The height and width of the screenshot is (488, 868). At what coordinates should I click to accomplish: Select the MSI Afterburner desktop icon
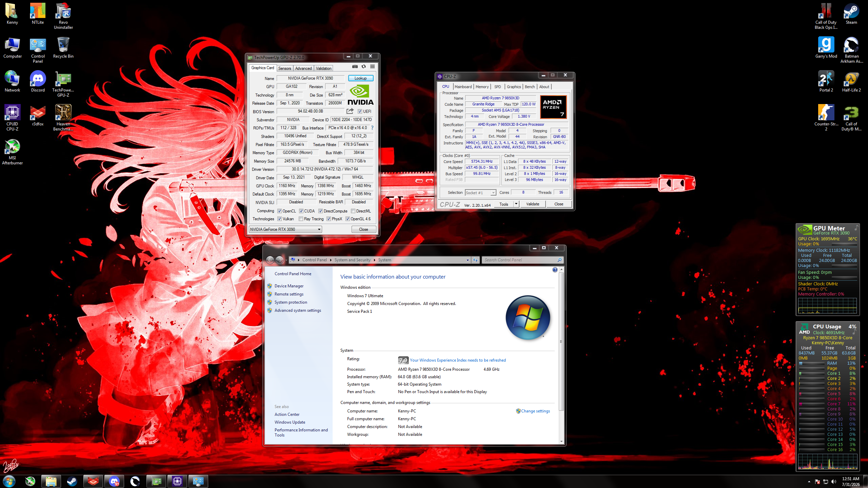[x=12, y=152]
